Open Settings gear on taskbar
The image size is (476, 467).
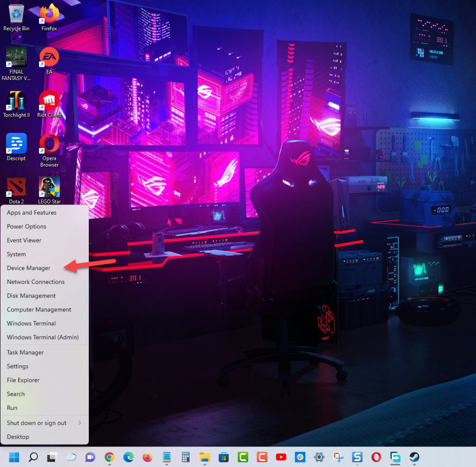(x=319, y=457)
